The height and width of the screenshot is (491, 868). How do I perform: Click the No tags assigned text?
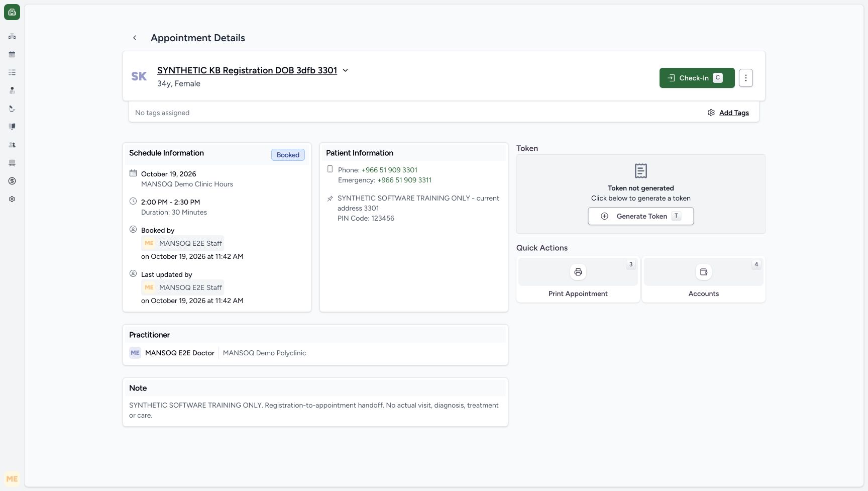[162, 113]
